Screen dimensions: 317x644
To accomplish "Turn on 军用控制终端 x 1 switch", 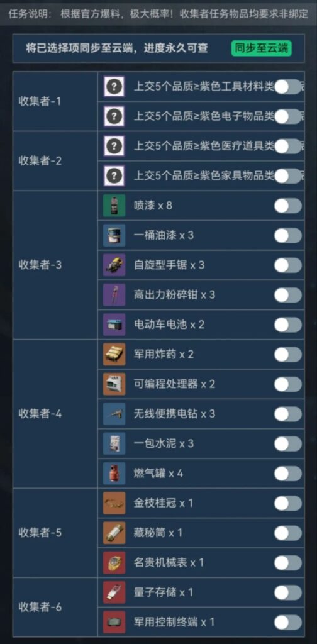I will pyautogui.click(x=288, y=622).
